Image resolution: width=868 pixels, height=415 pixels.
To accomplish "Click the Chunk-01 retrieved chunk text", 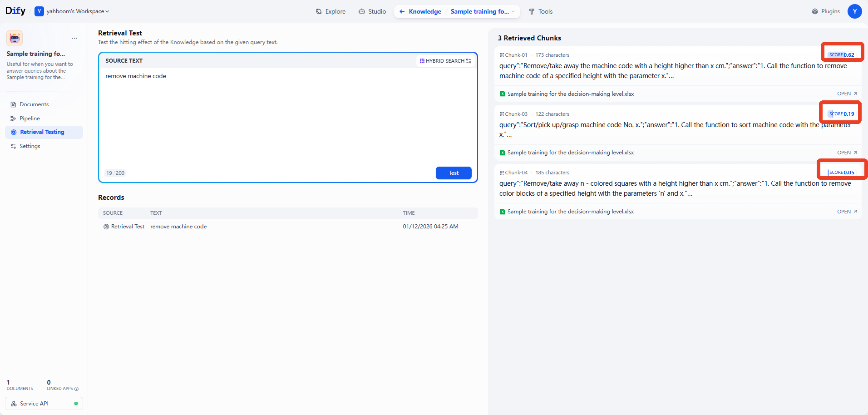I will click(673, 71).
